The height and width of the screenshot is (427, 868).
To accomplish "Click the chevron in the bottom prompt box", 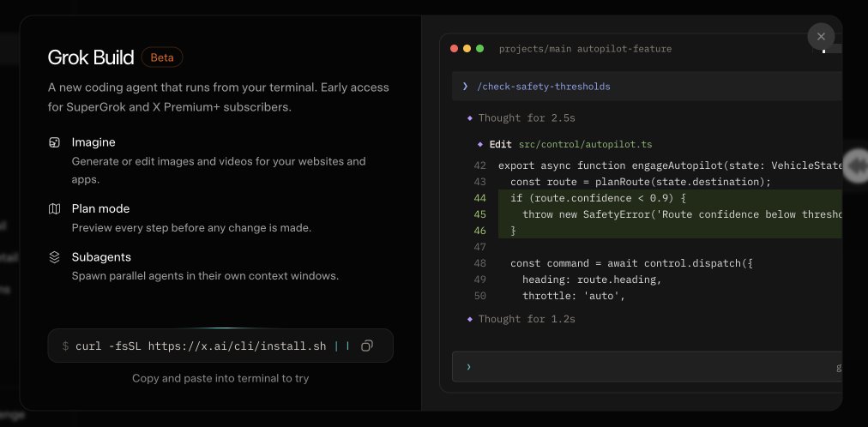I will (x=468, y=367).
